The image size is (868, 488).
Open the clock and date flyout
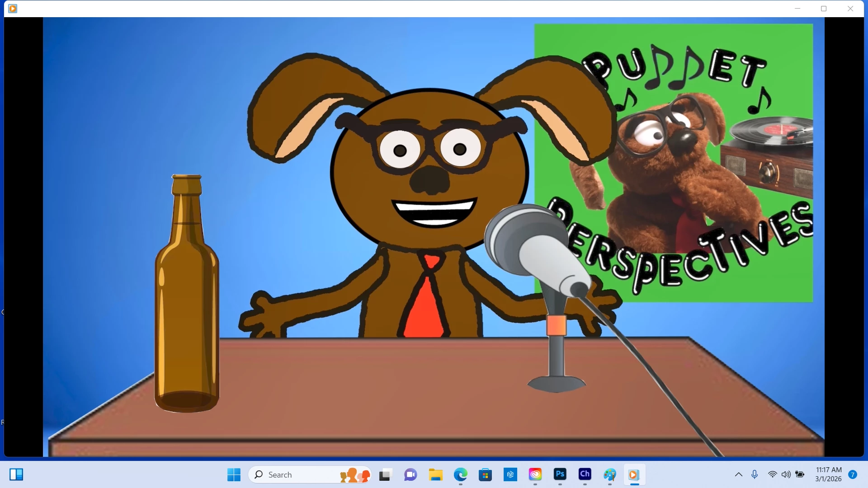click(x=828, y=474)
